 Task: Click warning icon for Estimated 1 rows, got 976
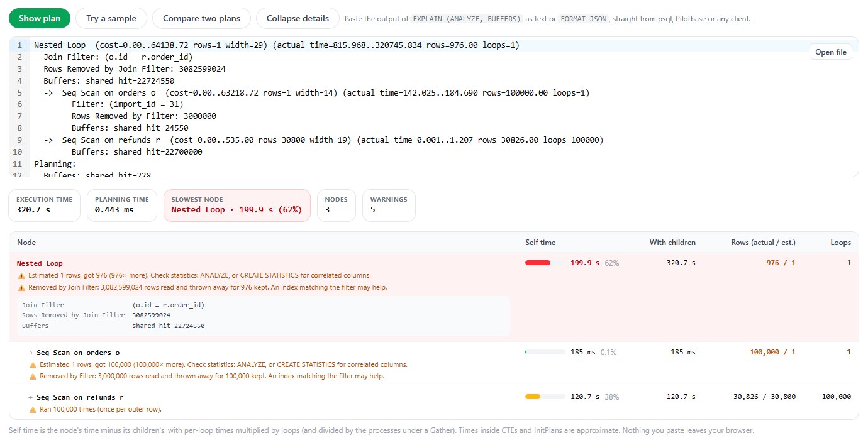(21, 276)
